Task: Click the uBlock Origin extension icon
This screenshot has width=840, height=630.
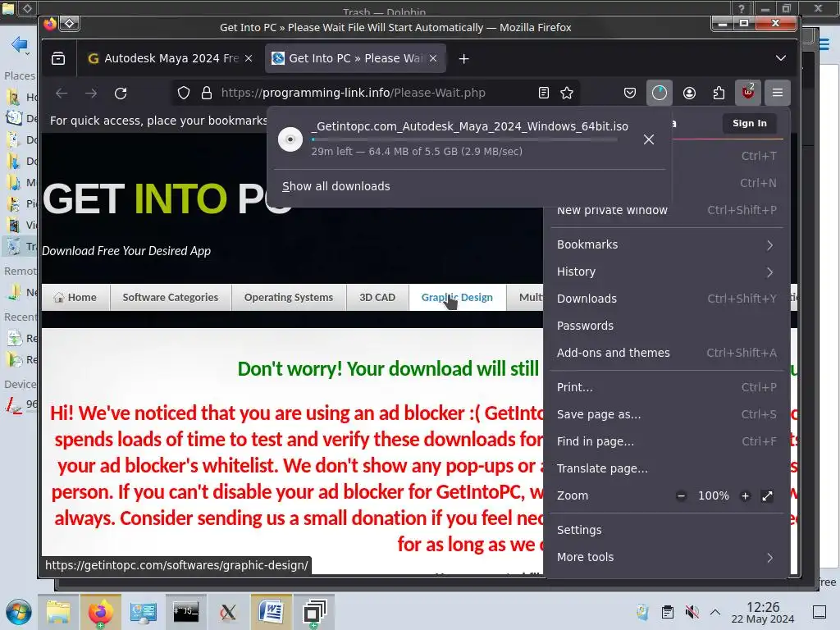Action: click(748, 93)
